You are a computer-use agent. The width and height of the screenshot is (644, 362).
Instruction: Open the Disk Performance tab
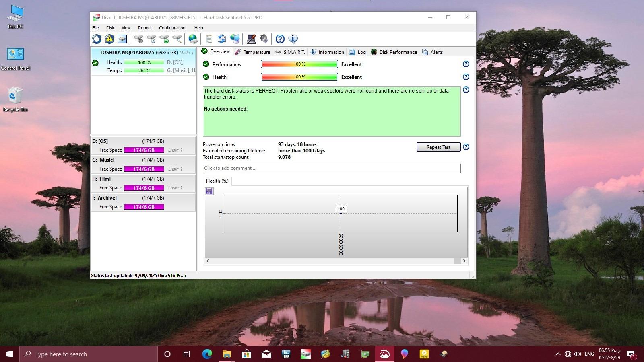tap(394, 52)
